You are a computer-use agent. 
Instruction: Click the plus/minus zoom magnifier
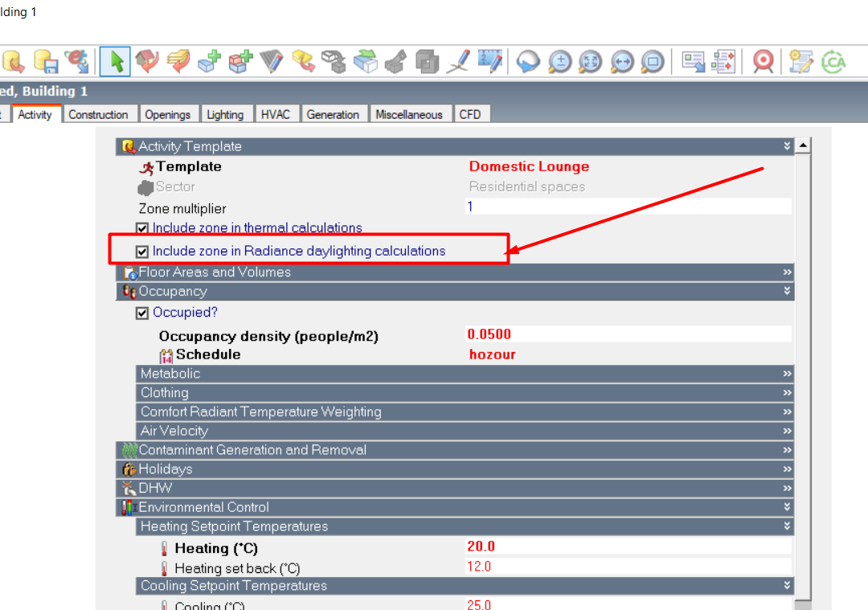pos(559,61)
